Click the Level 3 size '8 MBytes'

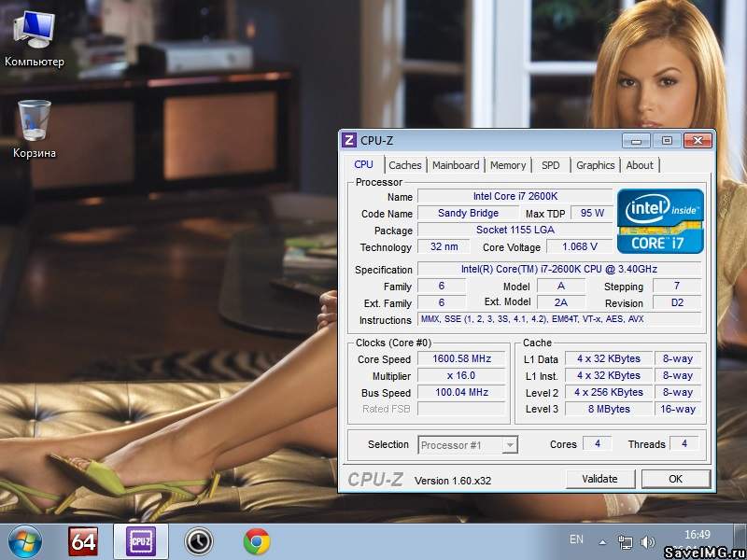point(609,409)
